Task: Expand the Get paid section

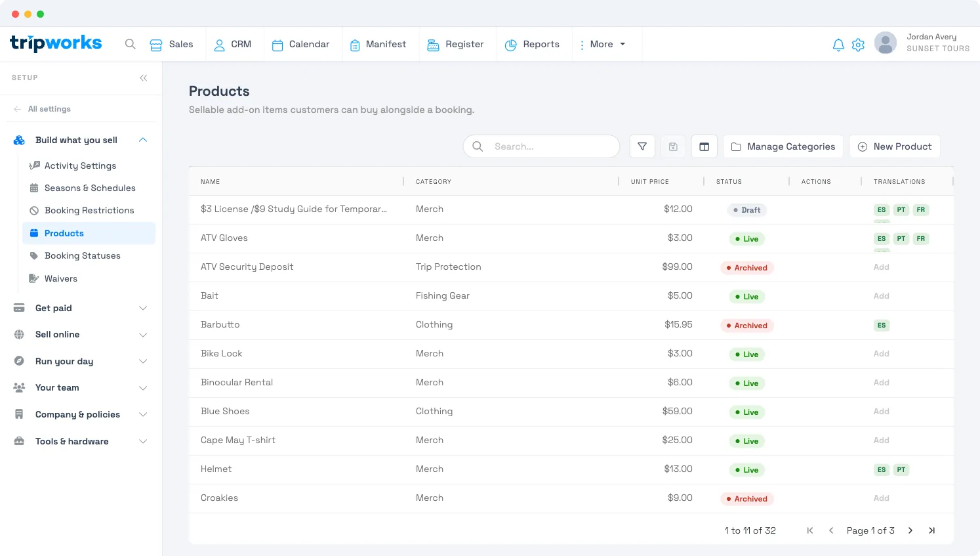Action: click(x=81, y=308)
